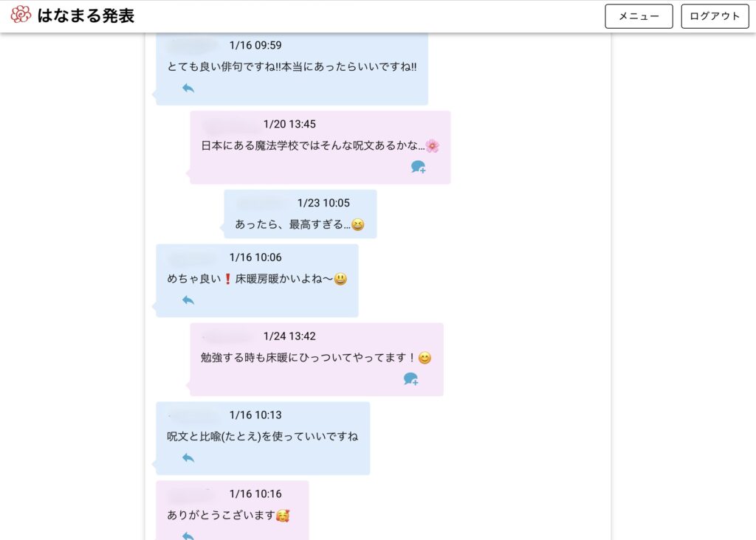756x540 pixels.
Task: Reply to the 呪文と比喩 comment
Action: point(188,458)
